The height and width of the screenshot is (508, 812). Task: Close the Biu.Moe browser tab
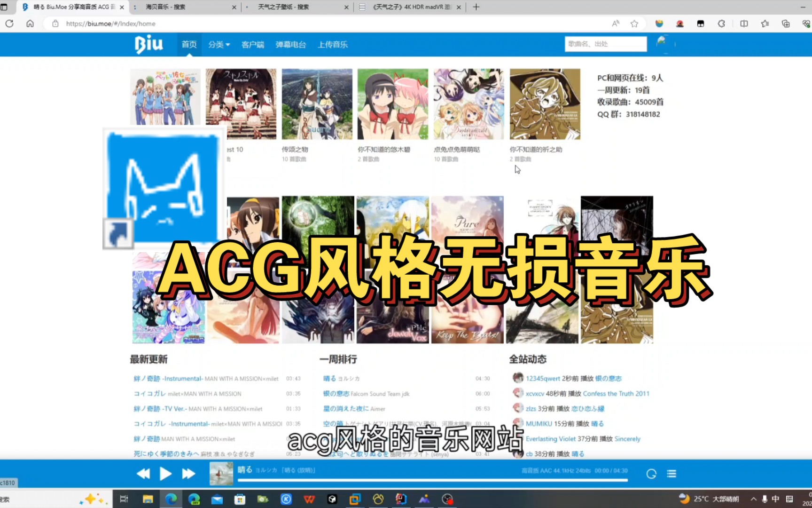click(x=122, y=7)
